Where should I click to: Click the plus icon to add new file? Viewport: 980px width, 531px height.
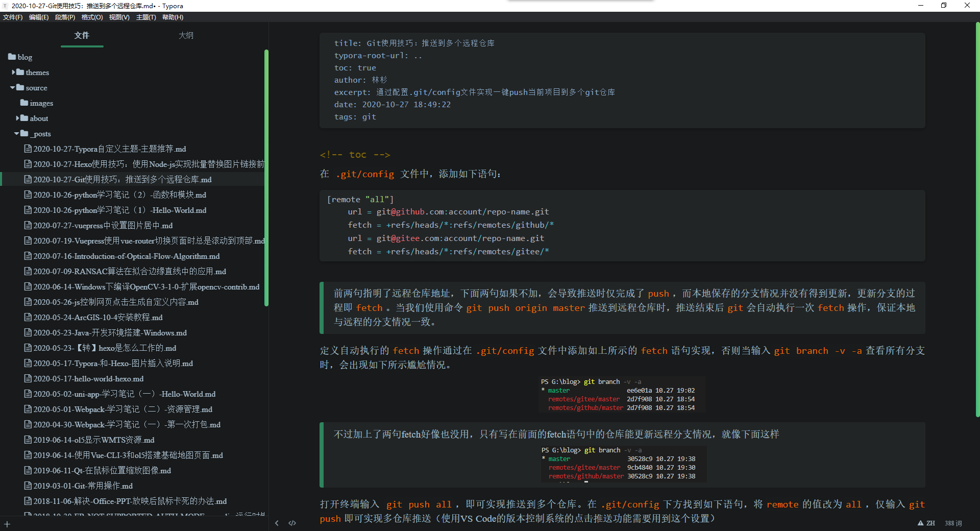click(x=7, y=524)
